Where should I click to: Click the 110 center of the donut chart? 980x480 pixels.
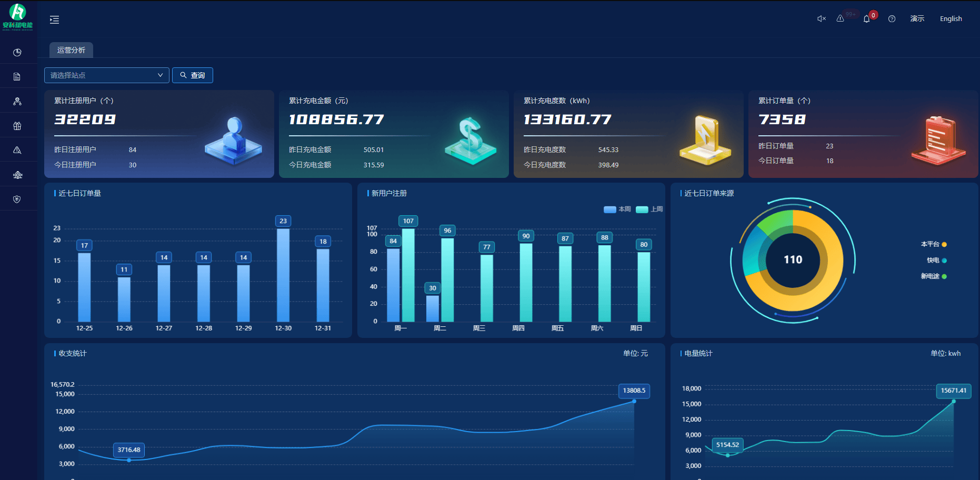(793, 259)
